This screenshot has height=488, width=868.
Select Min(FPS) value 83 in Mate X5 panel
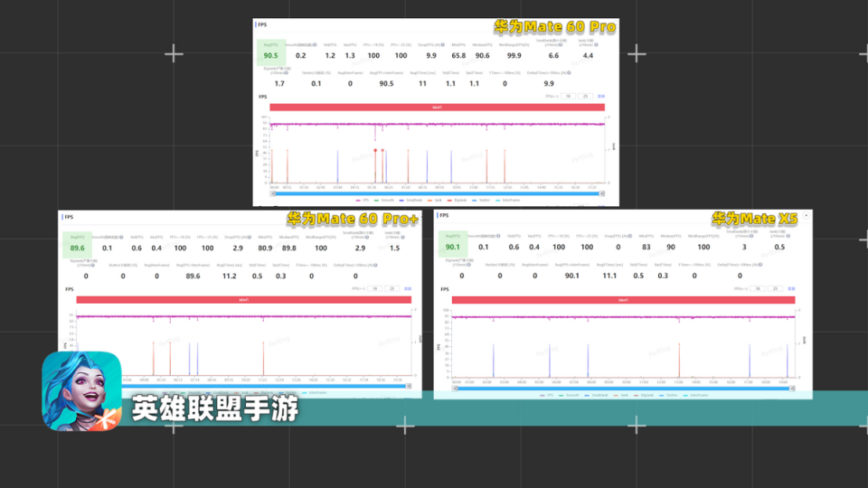coord(646,247)
